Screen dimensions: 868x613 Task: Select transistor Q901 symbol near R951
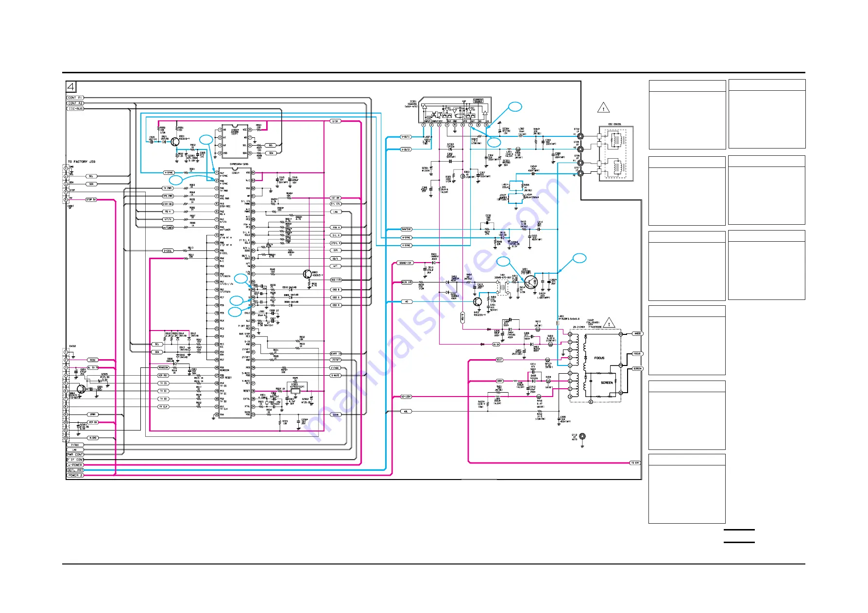(175, 142)
